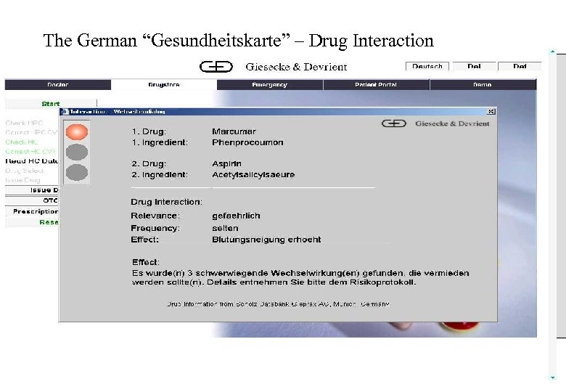Screen dimensions: 566x392
Task: Click the bottom grey traffic light
Action: (x=77, y=172)
